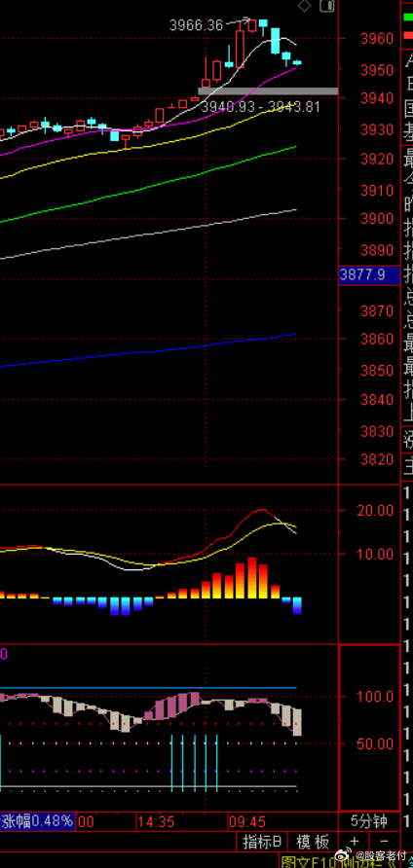Open the 指标B indicator tab
Image resolution: width=413 pixels, height=868 pixels.
[x=262, y=842]
